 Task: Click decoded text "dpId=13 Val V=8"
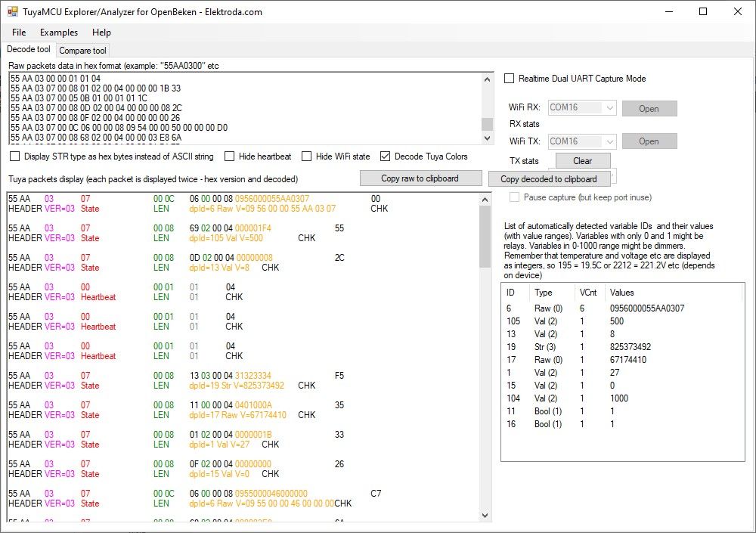coord(219,267)
